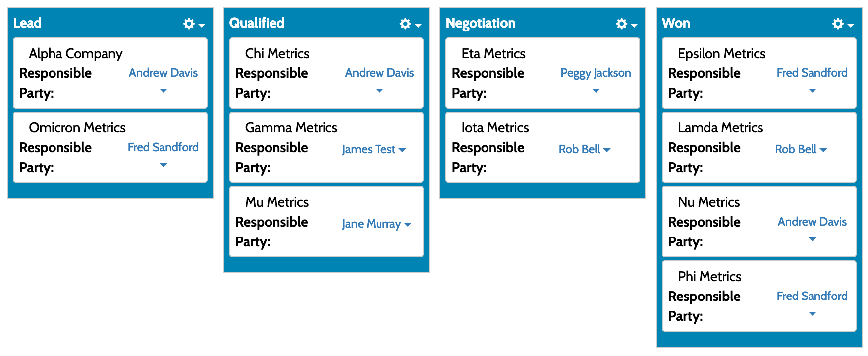This screenshot has width=868, height=356.
Task: Click Fred Sandford on Phi Metrics card
Action: pyautogui.click(x=812, y=296)
